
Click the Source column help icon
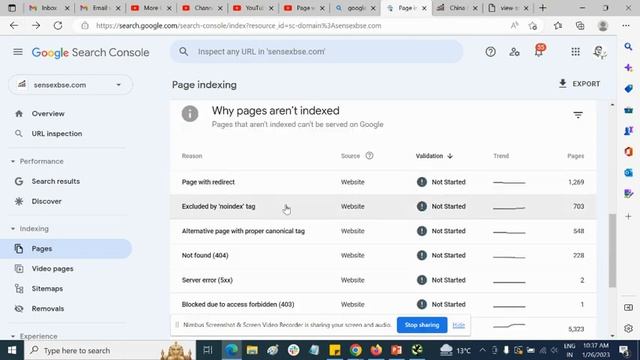pyautogui.click(x=369, y=156)
